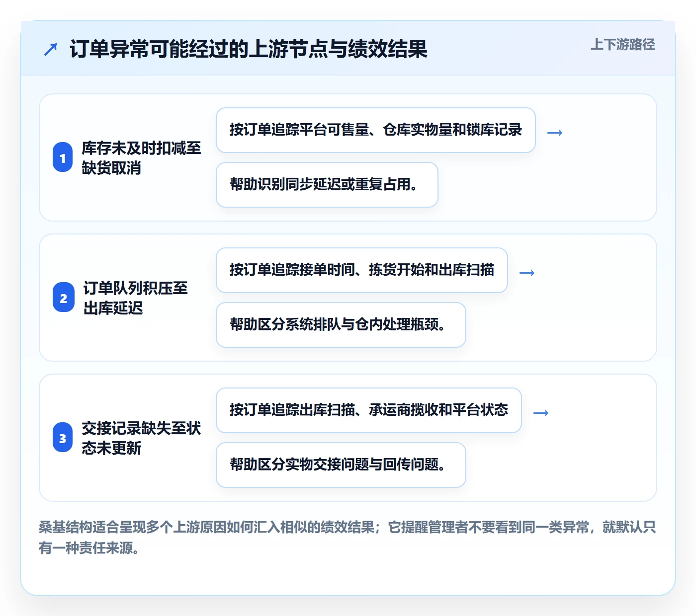The height and width of the screenshot is (616, 696).
Task: Click the arrow after the 平台状态 box
Action: [x=541, y=413]
